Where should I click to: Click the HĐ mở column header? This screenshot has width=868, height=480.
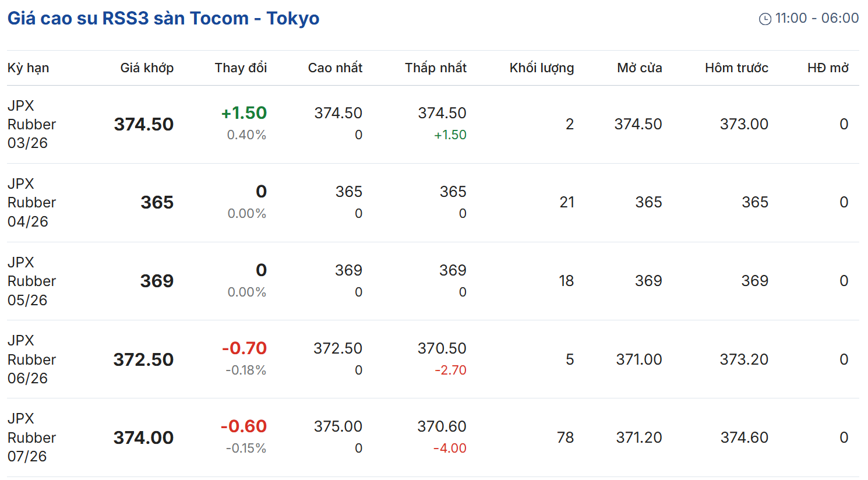828,68
